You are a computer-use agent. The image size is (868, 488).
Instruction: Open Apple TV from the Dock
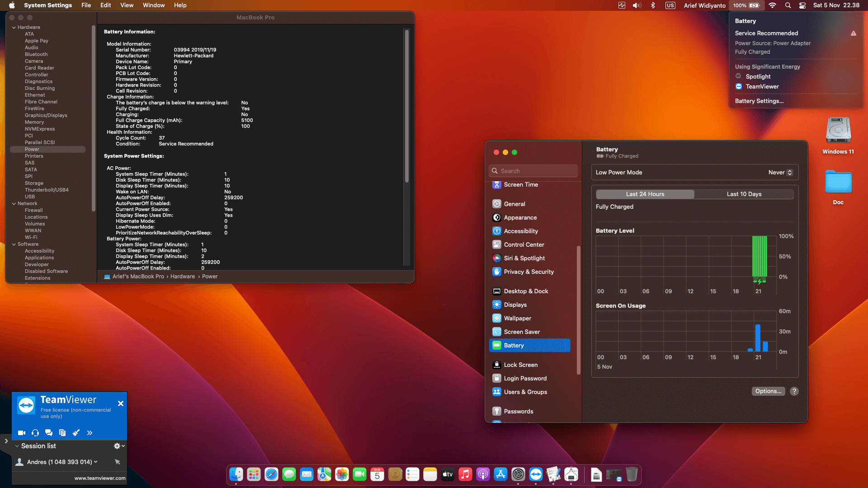point(448,474)
